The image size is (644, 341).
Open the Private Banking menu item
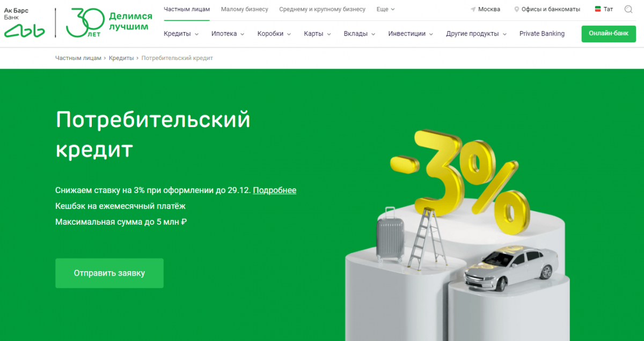[x=542, y=34]
